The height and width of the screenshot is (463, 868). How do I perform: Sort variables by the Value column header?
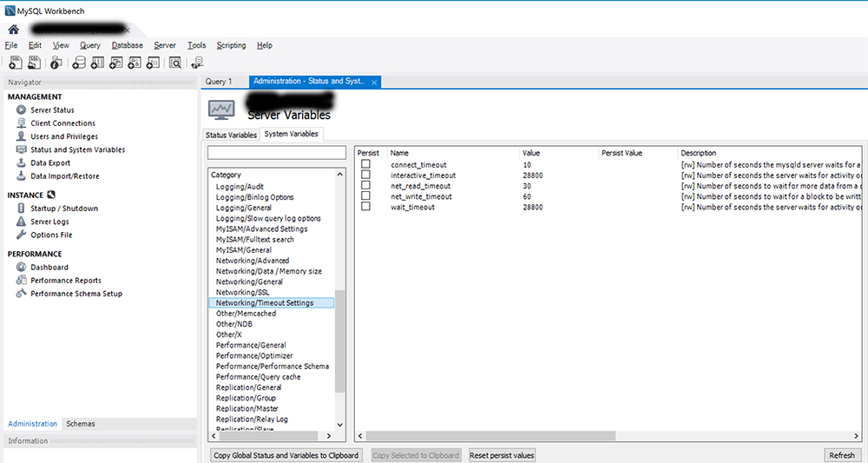pos(531,153)
